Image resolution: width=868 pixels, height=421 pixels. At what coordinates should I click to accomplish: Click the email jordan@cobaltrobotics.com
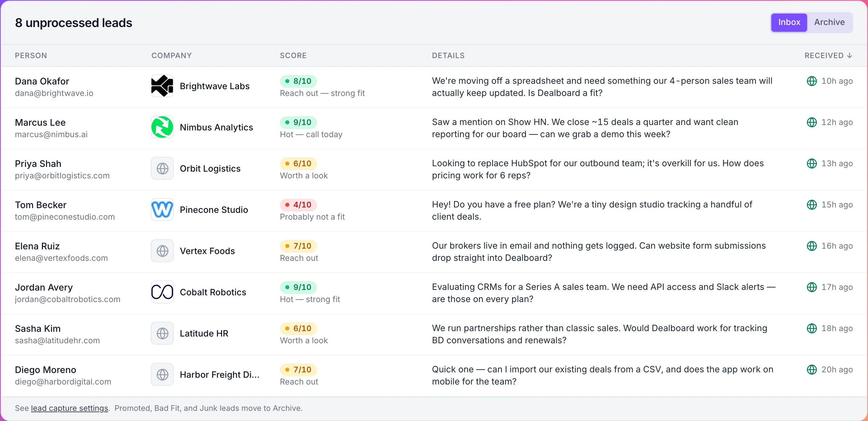click(68, 299)
